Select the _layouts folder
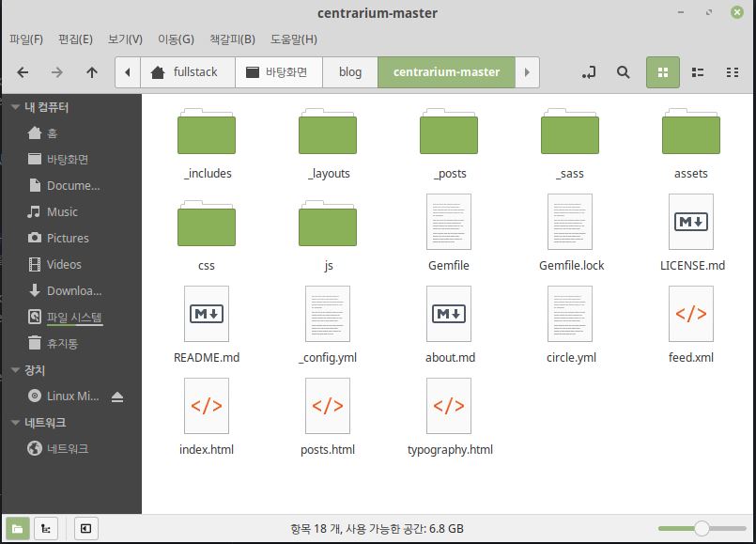Viewport: 756px width, 544px height. click(328, 144)
